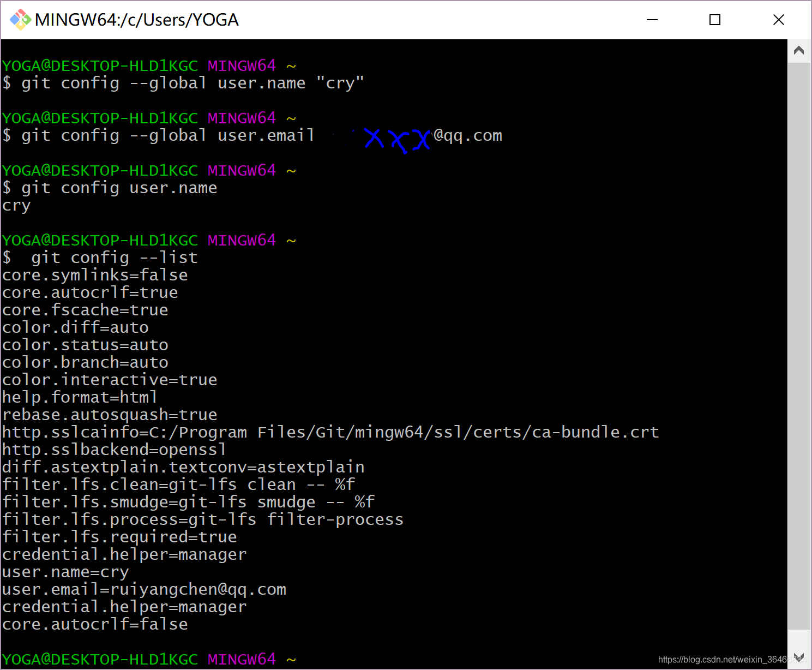
Task: Click the color.status=auto line
Action: 86,345
